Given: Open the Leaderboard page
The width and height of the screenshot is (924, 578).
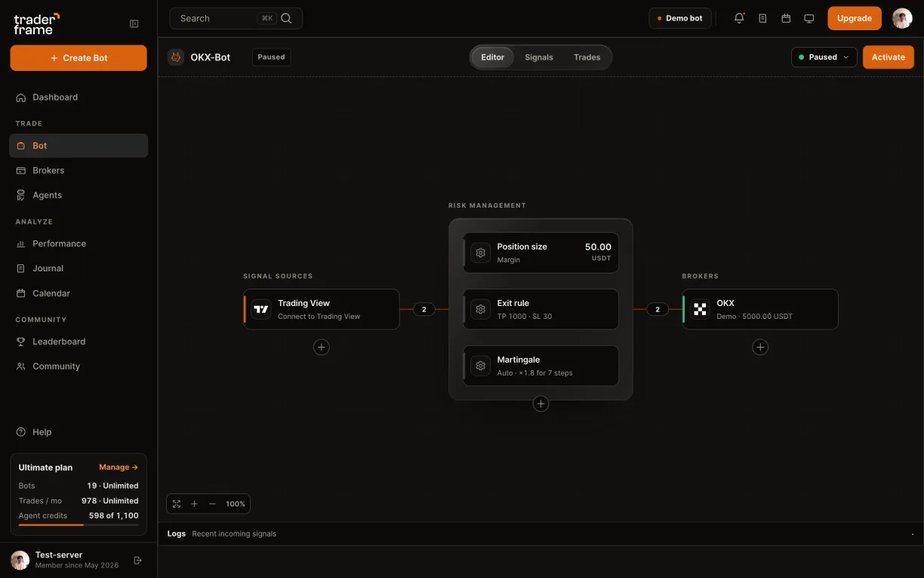Looking at the screenshot, I should (x=79, y=342).
